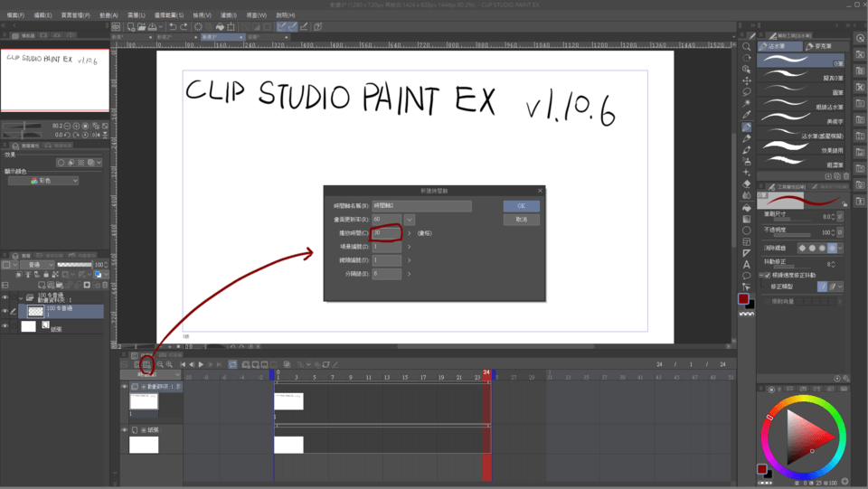The image size is (868, 489).
Task: Toggle eye of animation folder in Layer panel
Action: (x=5, y=297)
